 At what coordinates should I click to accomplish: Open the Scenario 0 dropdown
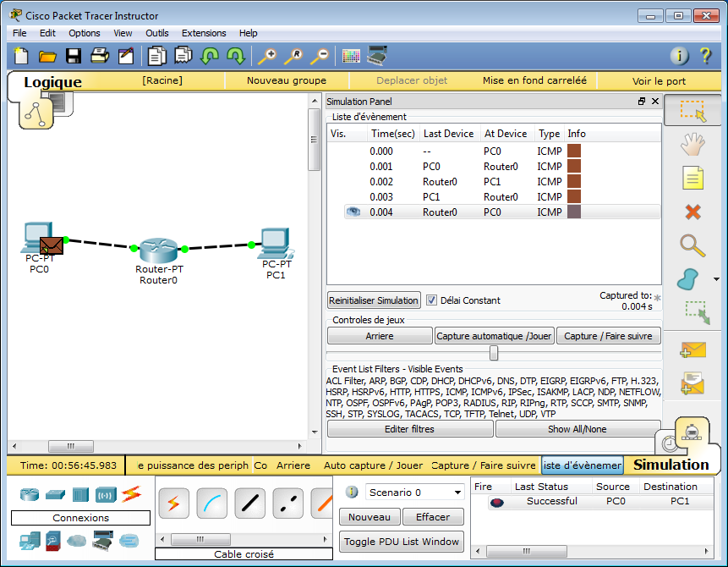(x=415, y=493)
